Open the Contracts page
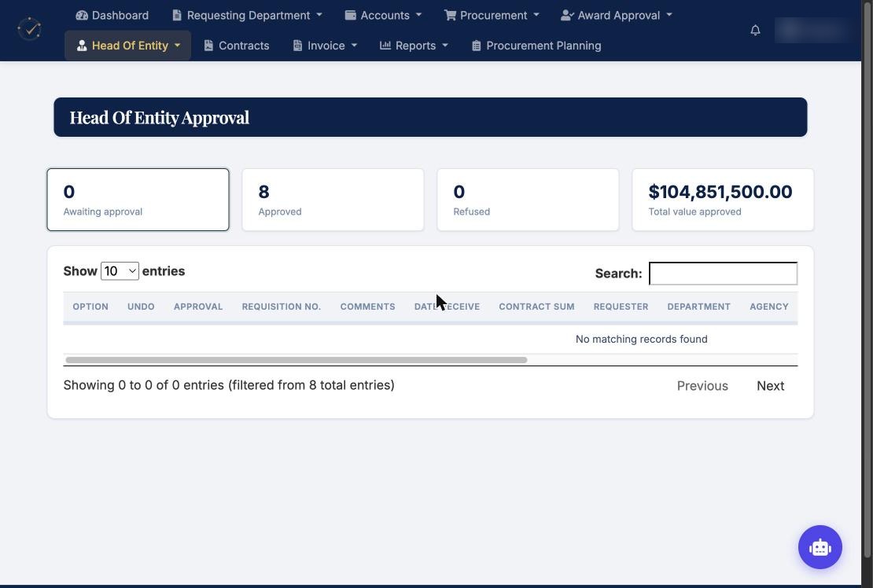 pos(237,46)
